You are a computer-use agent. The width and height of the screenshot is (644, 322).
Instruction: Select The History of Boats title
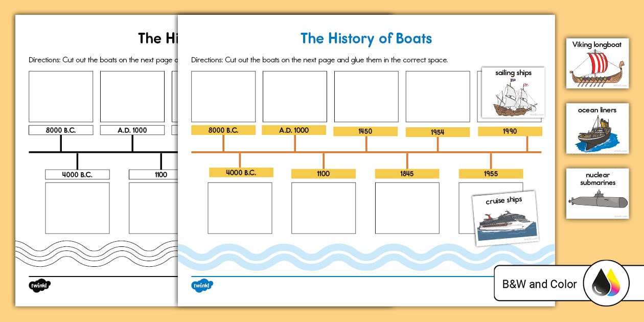coord(366,39)
